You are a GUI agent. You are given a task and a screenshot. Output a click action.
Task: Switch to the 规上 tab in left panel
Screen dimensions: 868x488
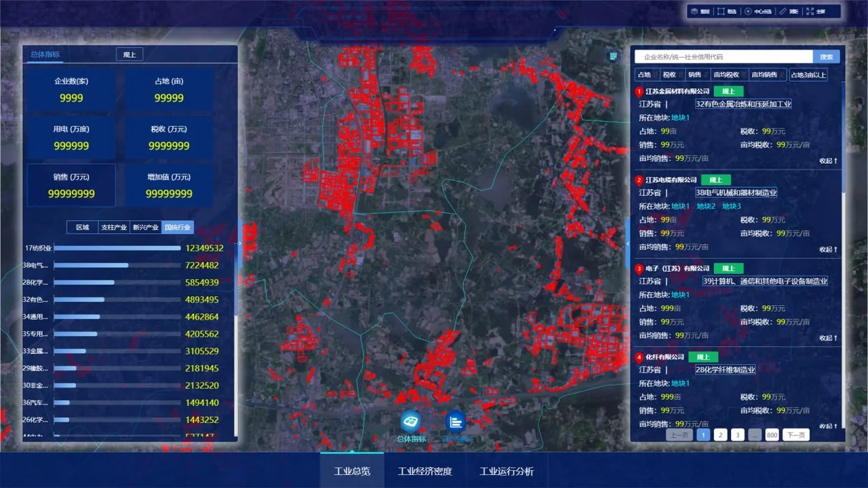click(x=130, y=54)
